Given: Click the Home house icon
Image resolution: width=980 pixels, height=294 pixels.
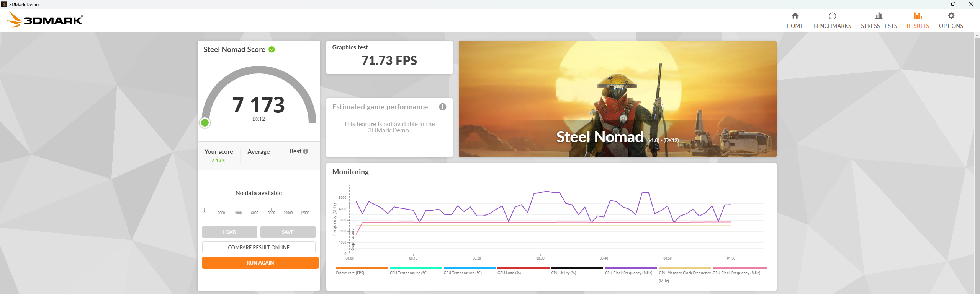Looking at the screenshot, I should [x=795, y=16].
